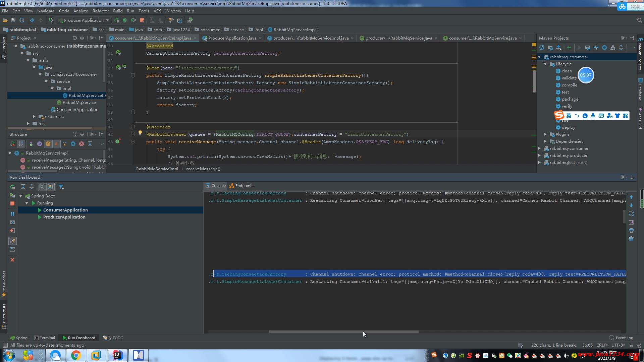Click the Database side panel button
The height and width of the screenshot is (362, 644).
[640, 89]
